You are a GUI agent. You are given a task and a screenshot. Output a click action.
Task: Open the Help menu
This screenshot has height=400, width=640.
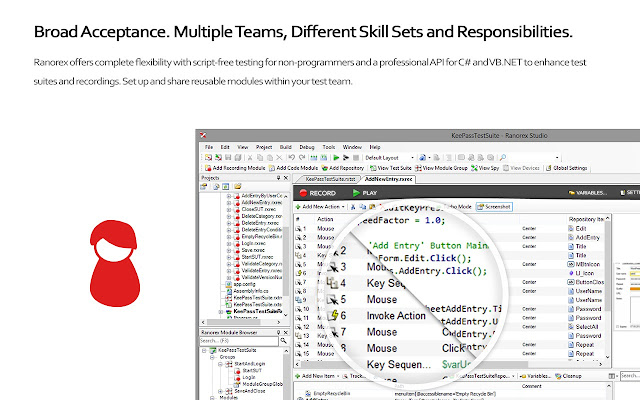pos(375,147)
